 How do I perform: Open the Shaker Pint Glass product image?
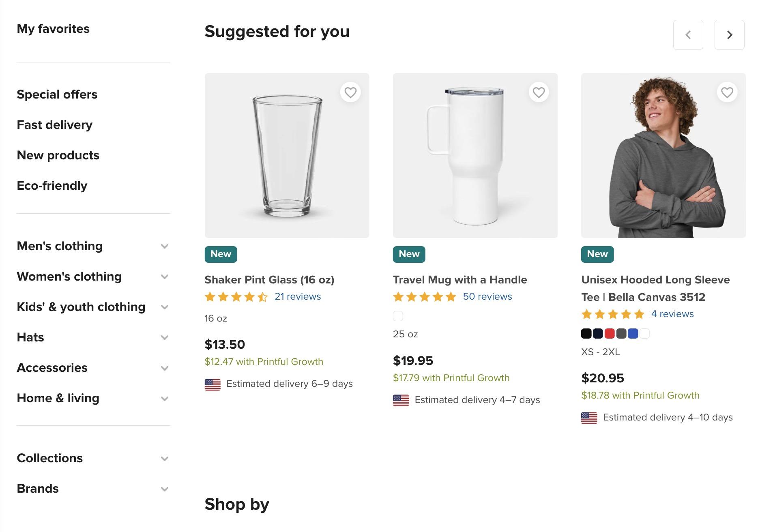[x=287, y=155]
